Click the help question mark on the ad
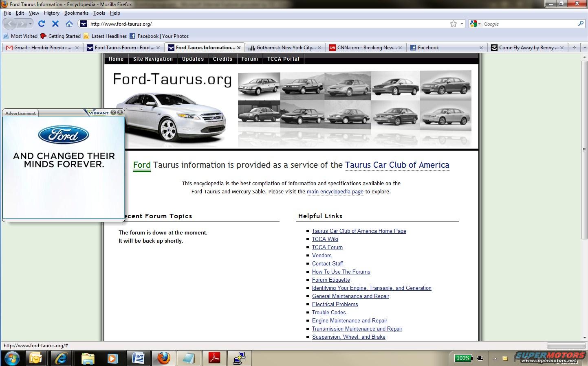The height and width of the screenshot is (366, 588). [113, 112]
